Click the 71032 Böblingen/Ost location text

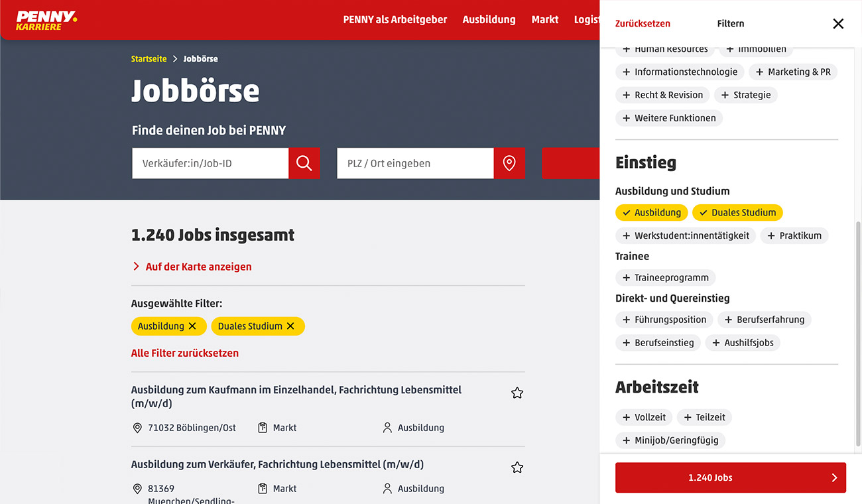[192, 428]
